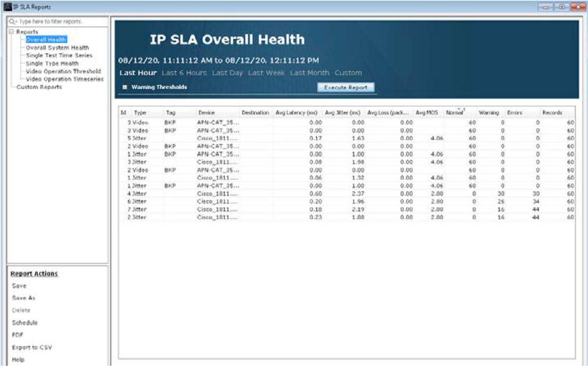Switch time range to Last Week
588x366 pixels.
(x=266, y=73)
